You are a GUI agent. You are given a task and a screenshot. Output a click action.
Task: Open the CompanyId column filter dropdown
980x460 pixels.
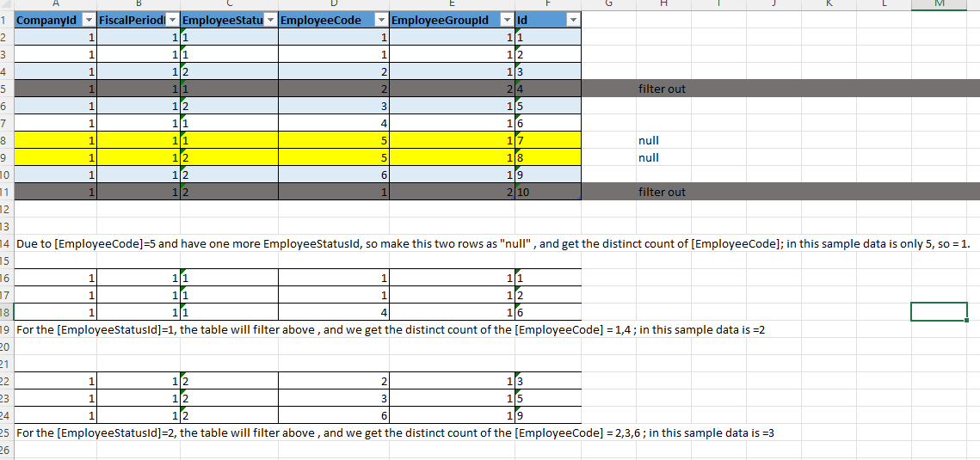coord(89,20)
